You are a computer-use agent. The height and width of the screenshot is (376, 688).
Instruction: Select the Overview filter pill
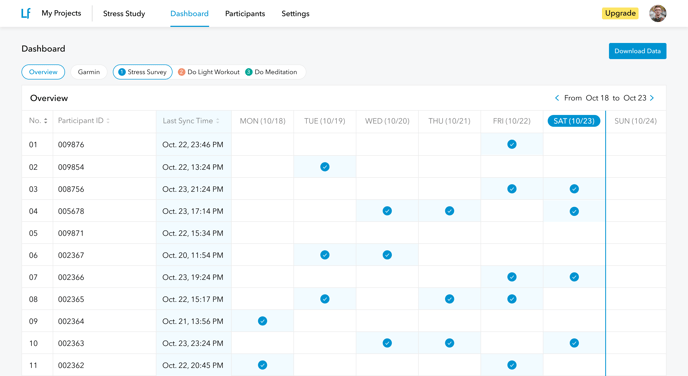(x=43, y=72)
